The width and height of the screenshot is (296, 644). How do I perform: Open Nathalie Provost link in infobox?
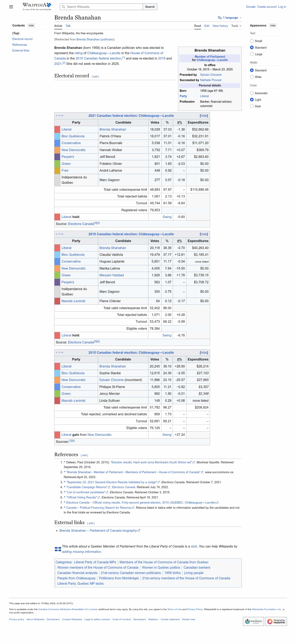(x=211, y=80)
